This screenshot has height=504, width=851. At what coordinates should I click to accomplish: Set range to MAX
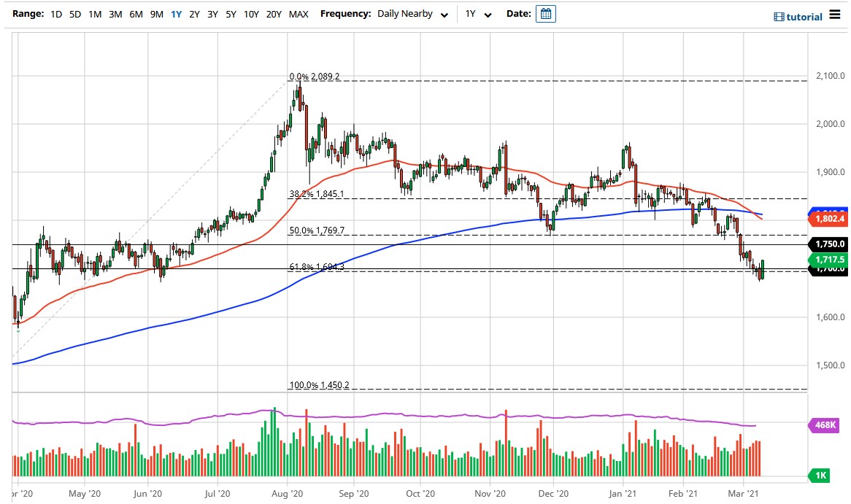click(299, 14)
